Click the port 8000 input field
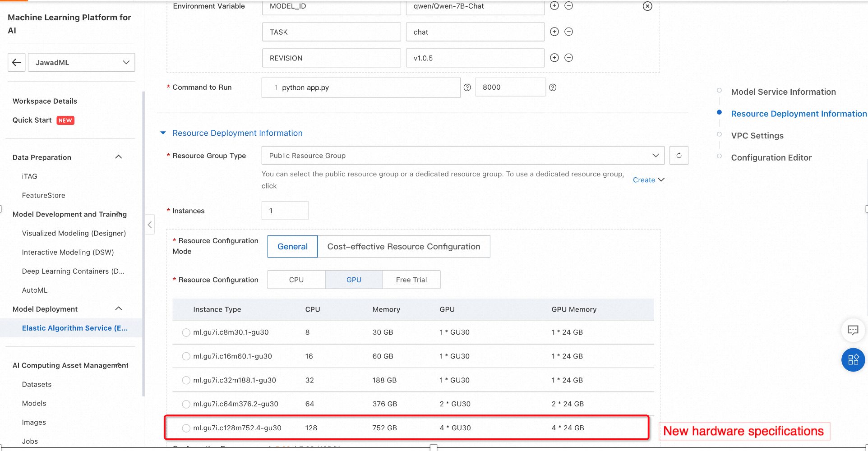 pos(510,87)
